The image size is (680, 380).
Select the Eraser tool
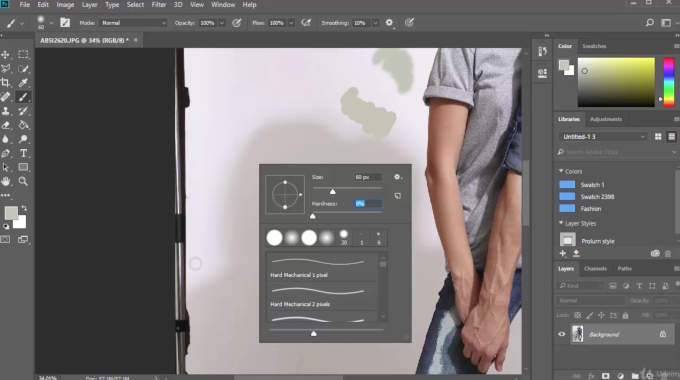coord(6,125)
